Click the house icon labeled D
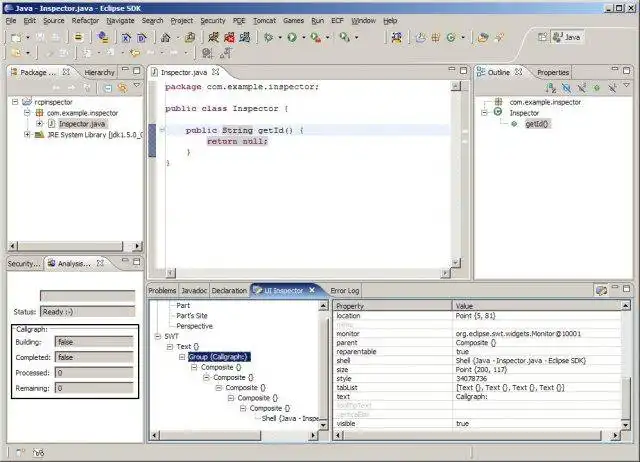Image resolution: width=640 pixels, height=462 pixels. [142, 38]
